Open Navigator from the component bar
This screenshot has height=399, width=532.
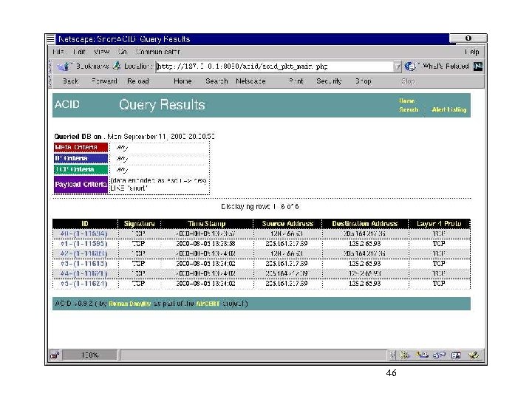point(404,355)
